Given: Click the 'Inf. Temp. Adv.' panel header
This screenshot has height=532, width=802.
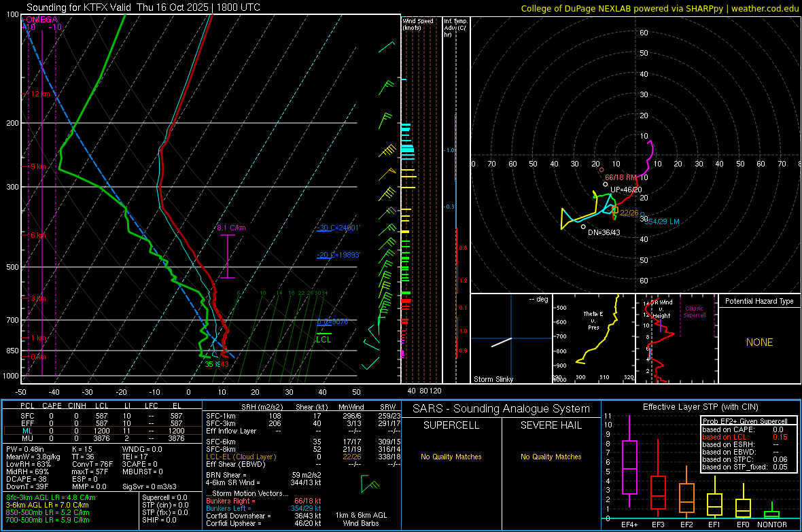Looking at the screenshot, I should pos(455,28).
